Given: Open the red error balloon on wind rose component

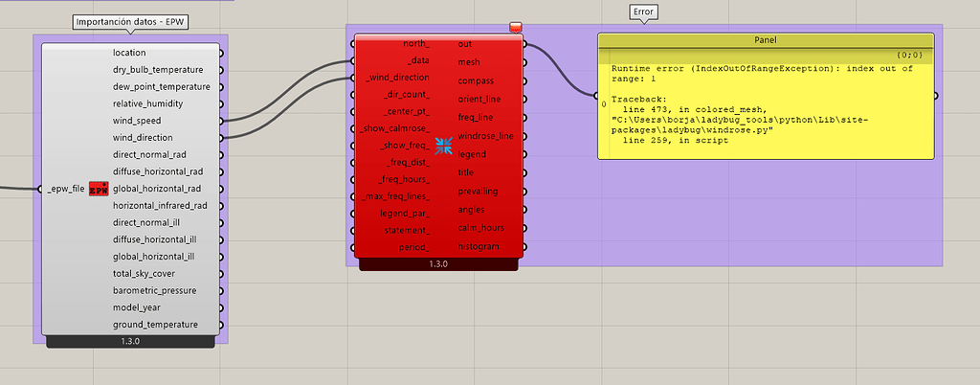Looking at the screenshot, I should click(516, 28).
